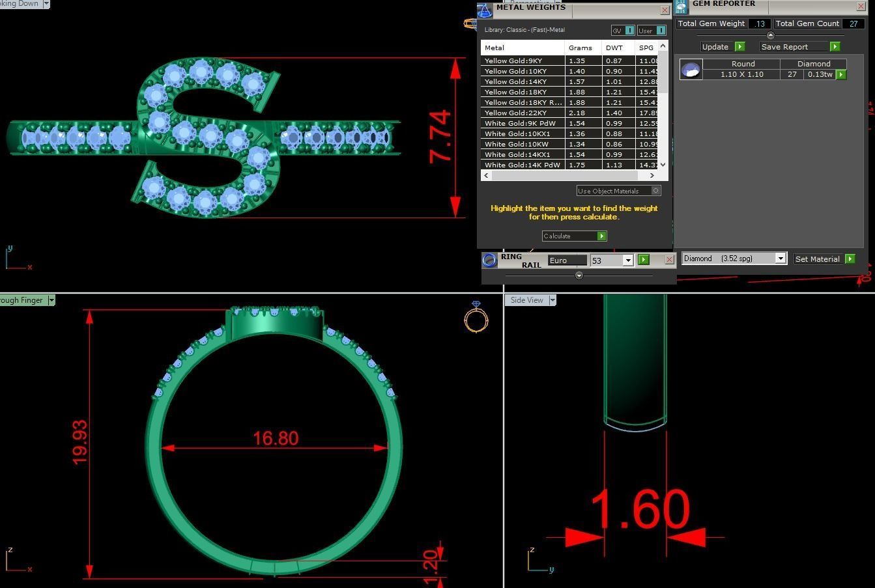The height and width of the screenshot is (588, 875).
Task: Select the Yellow Gold:10KY row
Action: (x=570, y=71)
